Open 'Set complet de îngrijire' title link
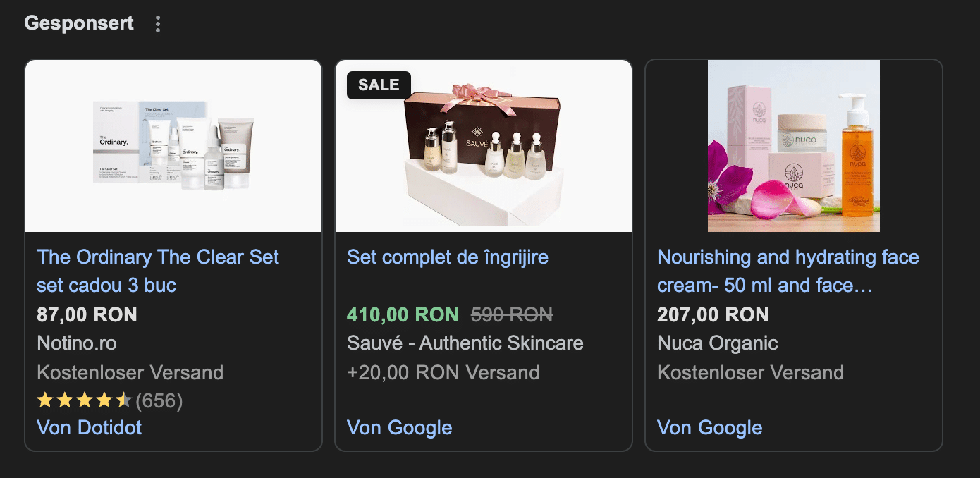 (x=448, y=257)
